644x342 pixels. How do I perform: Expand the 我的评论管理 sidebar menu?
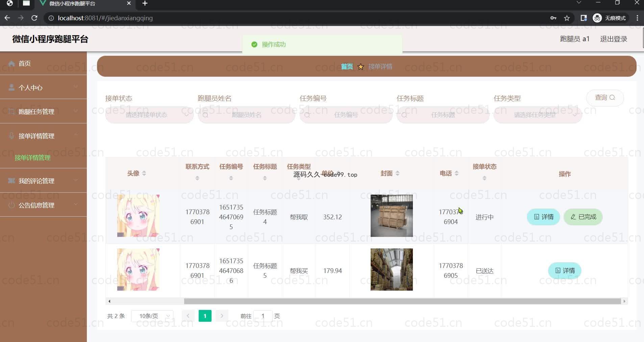coord(76,180)
